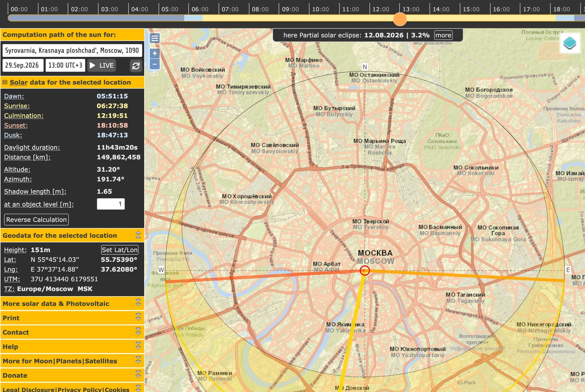This screenshot has width=585, height=392.
Task: Jump timeline to 03:00 marker
Action: pos(109,9)
